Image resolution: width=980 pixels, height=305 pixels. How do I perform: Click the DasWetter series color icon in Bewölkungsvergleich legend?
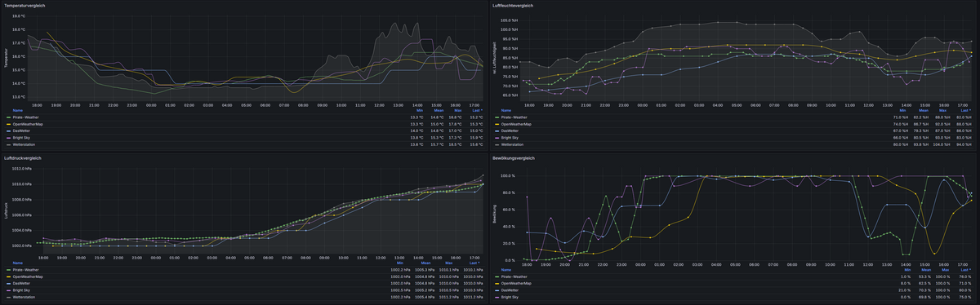pos(497,290)
